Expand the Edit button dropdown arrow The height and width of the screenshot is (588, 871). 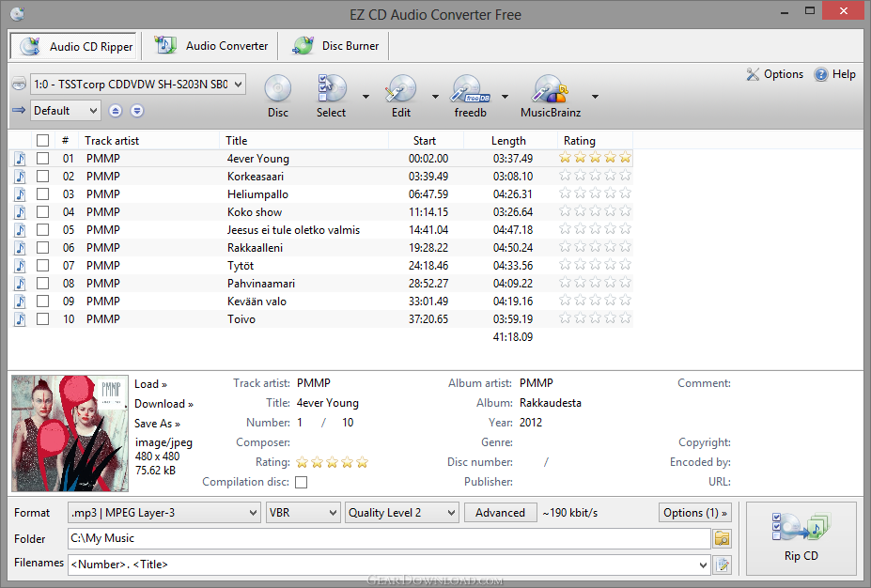[435, 97]
